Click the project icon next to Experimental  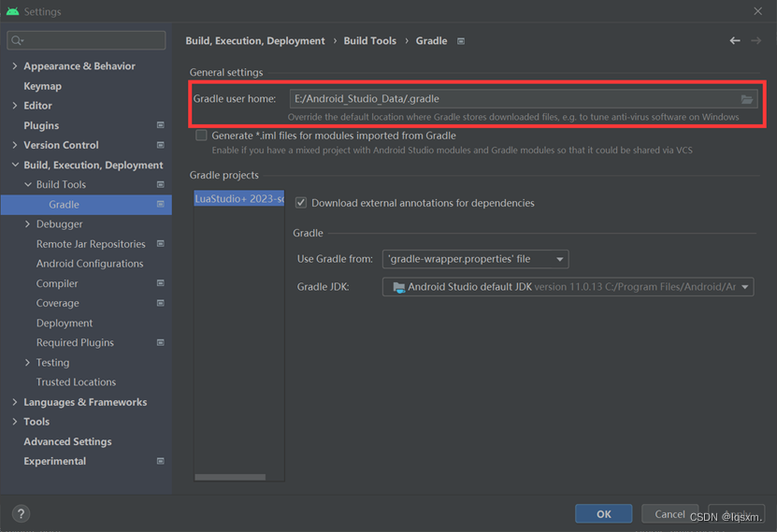click(161, 461)
